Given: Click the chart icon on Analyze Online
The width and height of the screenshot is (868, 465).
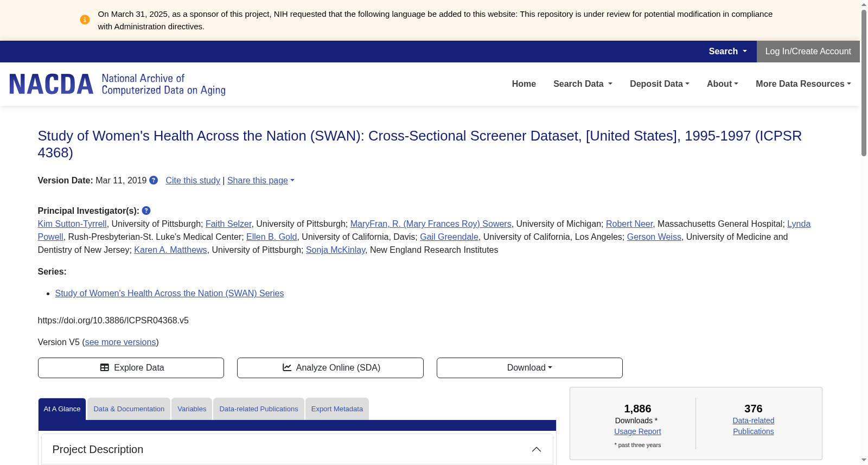Looking at the screenshot, I should (x=287, y=368).
